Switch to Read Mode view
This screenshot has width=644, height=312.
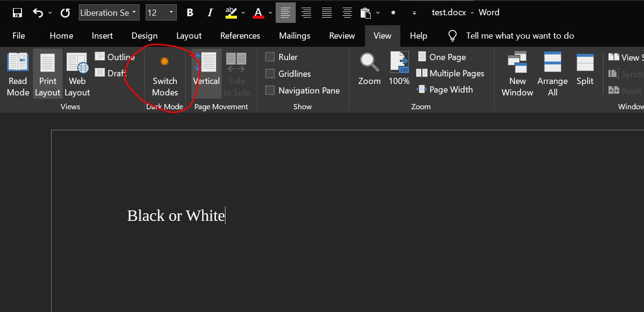tap(18, 74)
